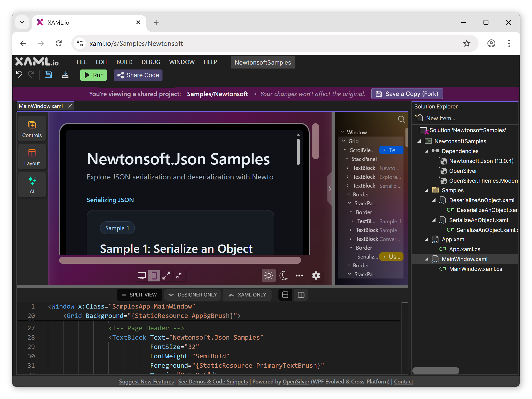The image size is (532, 399).
Task: Select the desktop preview mode icon
Action: click(142, 276)
